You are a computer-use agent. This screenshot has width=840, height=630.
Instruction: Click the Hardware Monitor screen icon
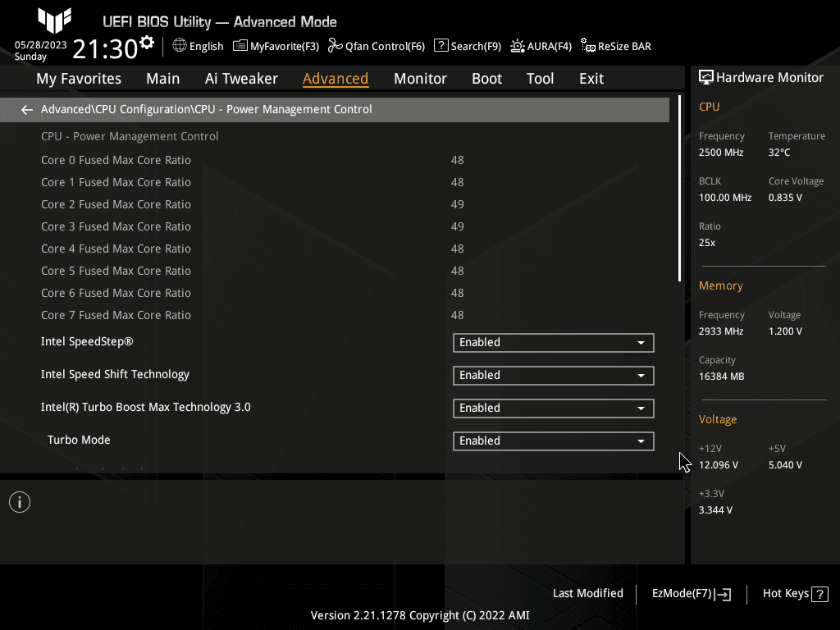coord(706,78)
